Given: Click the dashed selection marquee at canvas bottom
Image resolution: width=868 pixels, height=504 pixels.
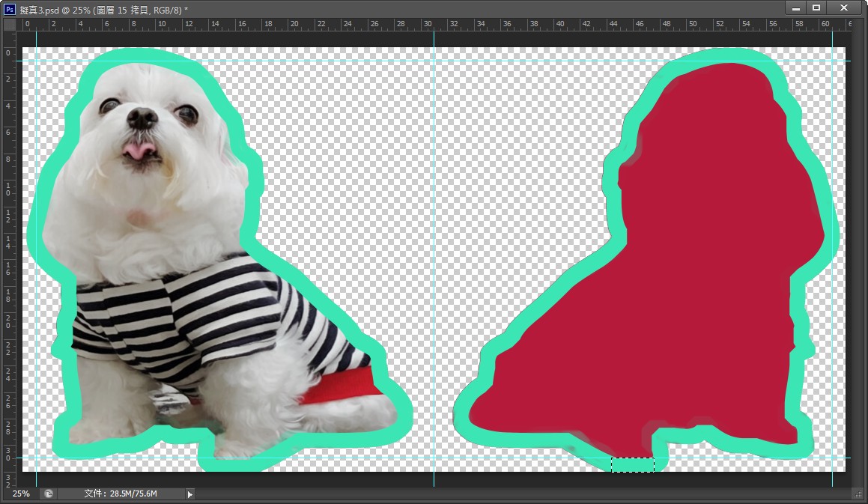Looking at the screenshot, I should (x=633, y=465).
